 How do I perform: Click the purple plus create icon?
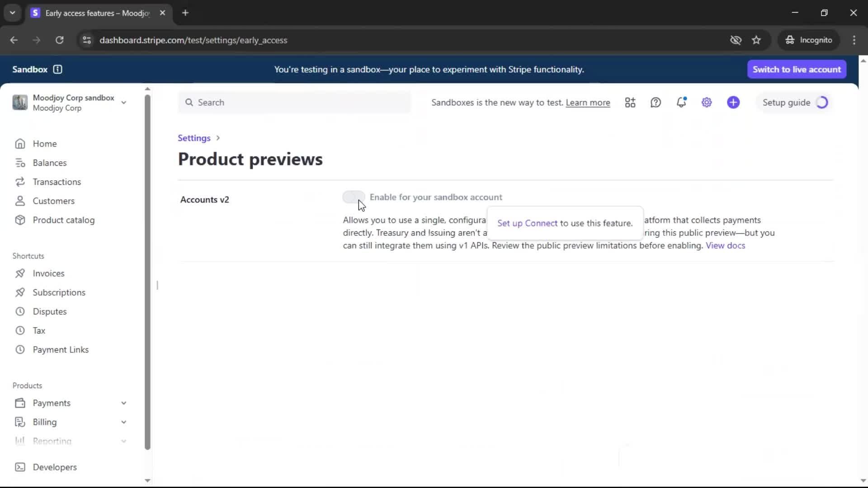(x=733, y=103)
